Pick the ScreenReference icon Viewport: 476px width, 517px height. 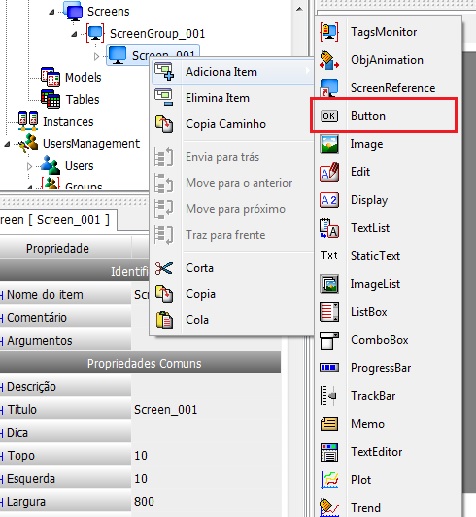point(329,88)
